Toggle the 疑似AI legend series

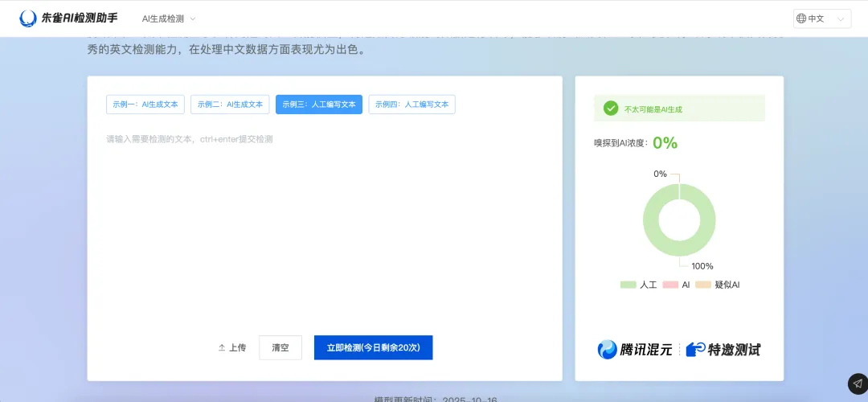tap(718, 285)
